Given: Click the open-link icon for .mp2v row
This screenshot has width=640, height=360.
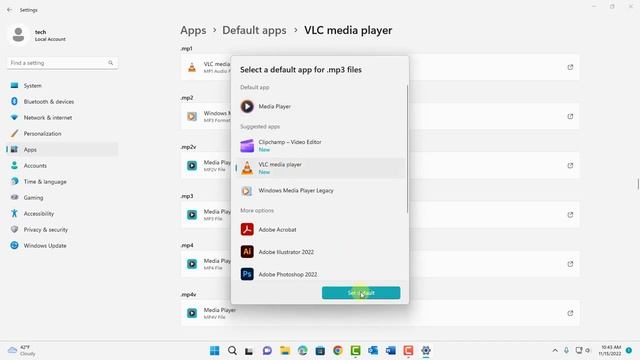Looking at the screenshot, I should click(570, 165).
